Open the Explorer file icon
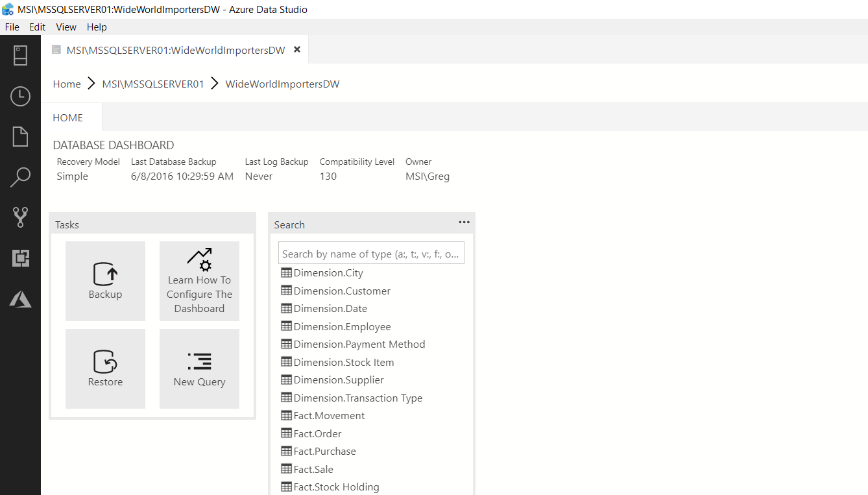The image size is (868, 495). pyautogui.click(x=20, y=137)
